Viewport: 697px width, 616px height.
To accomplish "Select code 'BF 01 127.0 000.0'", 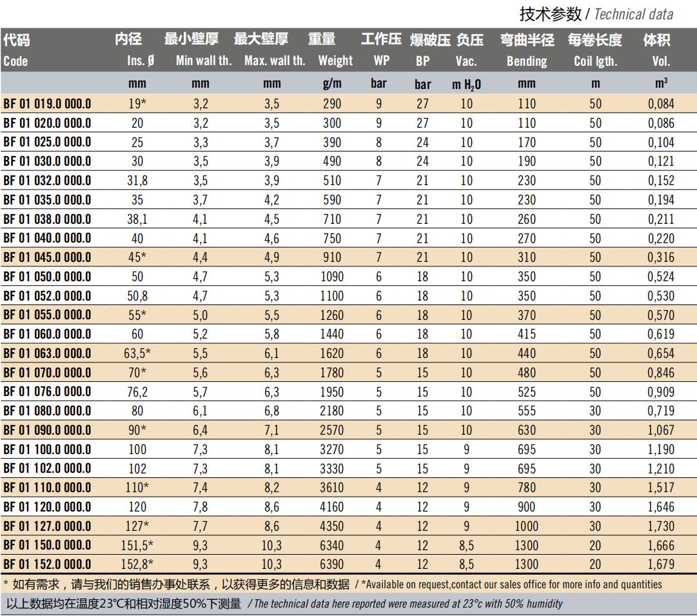I will point(47,526).
